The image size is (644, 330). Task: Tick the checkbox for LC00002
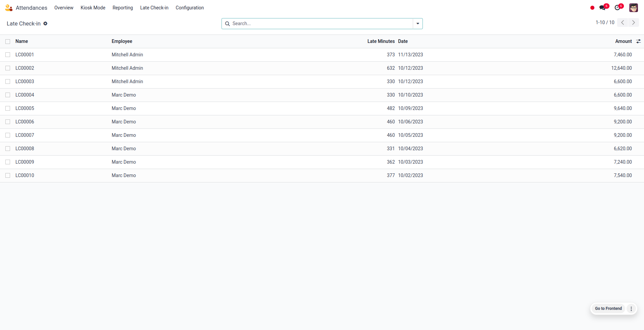click(8, 68)
